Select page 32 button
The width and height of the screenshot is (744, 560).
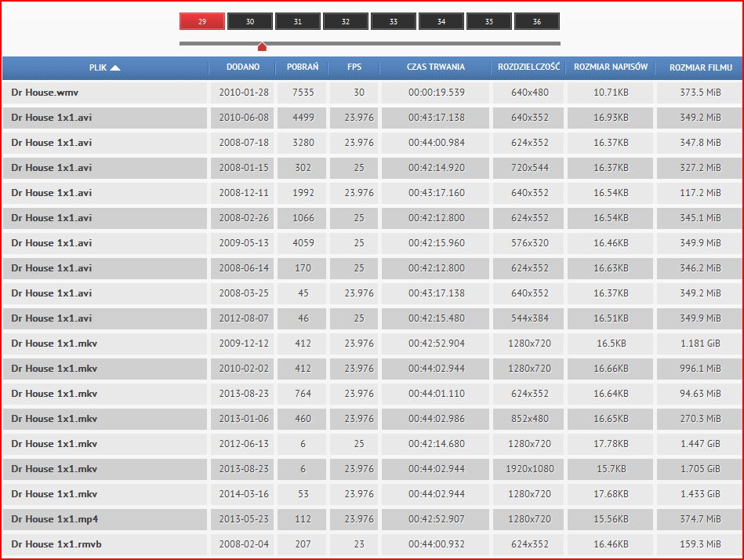346,21
